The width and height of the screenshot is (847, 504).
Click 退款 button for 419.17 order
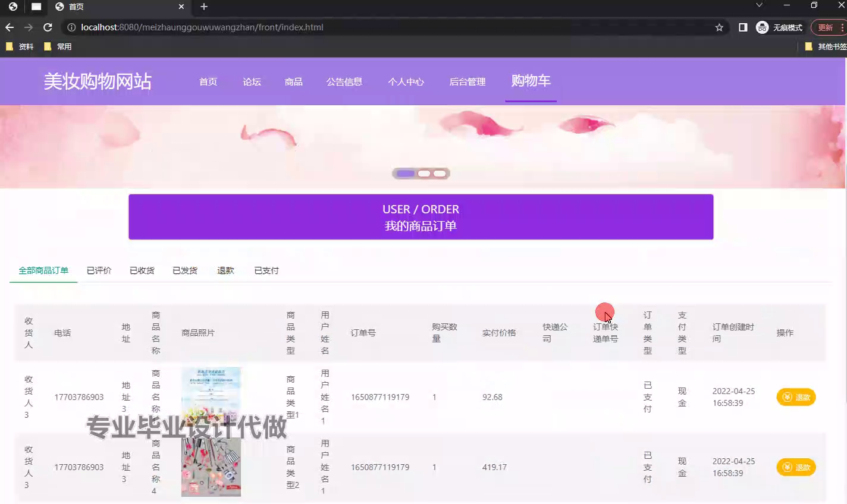coord(796,467)
